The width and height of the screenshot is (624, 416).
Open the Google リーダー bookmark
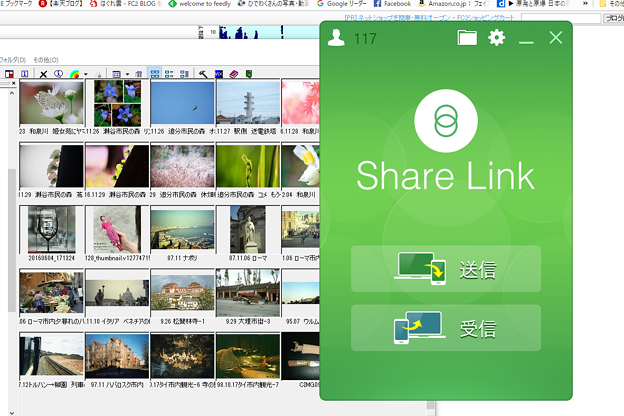pos(342,4)
